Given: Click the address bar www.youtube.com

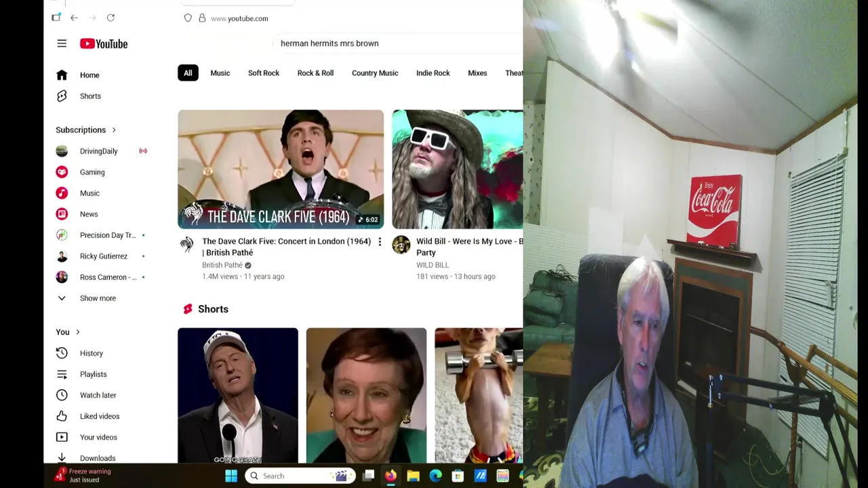Looking at the screenshot, I should (239, 18).
